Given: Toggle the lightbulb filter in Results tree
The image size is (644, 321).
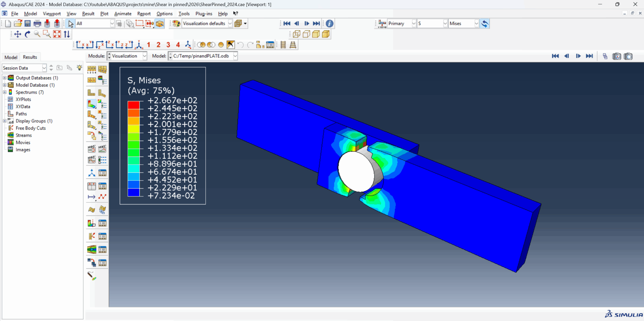Looking at the screenshot, I should click(x=80, y=68).
